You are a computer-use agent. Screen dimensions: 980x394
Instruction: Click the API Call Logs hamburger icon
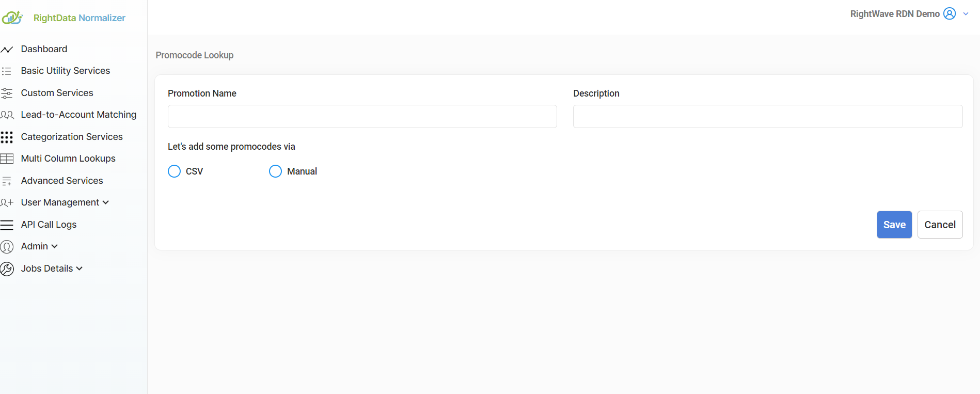[x=7, y=225]
